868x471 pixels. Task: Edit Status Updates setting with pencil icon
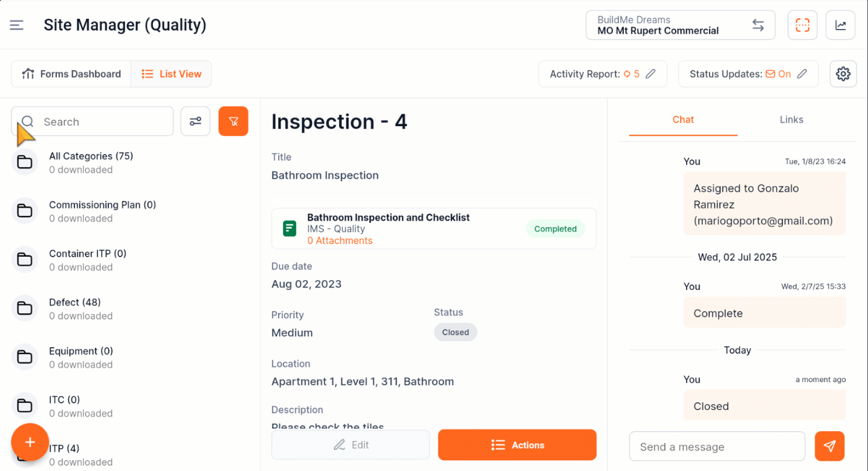tap(802, 74)
